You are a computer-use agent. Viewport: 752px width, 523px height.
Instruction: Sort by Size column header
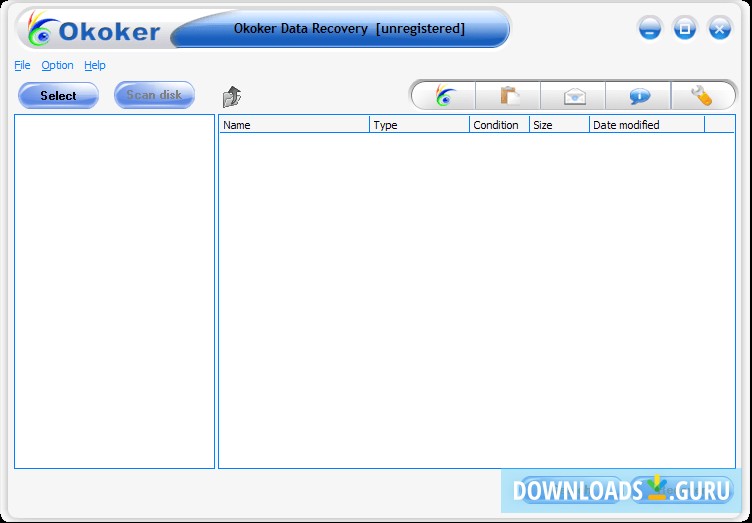[559, 125]
